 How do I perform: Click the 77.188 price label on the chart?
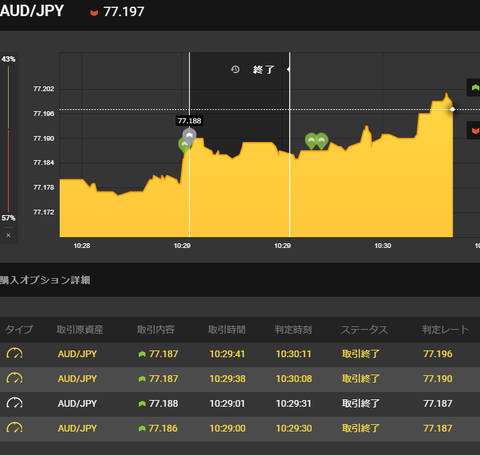pos(189,121)
